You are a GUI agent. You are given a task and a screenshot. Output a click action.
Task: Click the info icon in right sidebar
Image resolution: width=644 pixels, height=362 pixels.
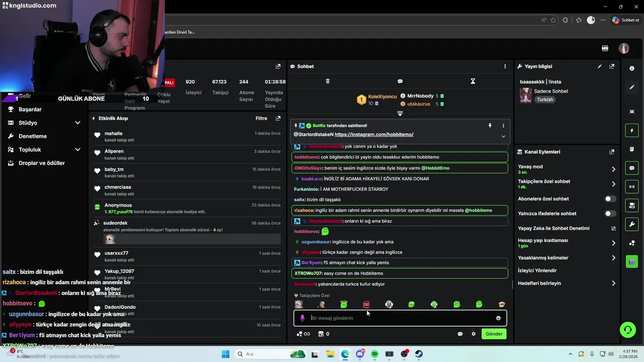(632, 68)
